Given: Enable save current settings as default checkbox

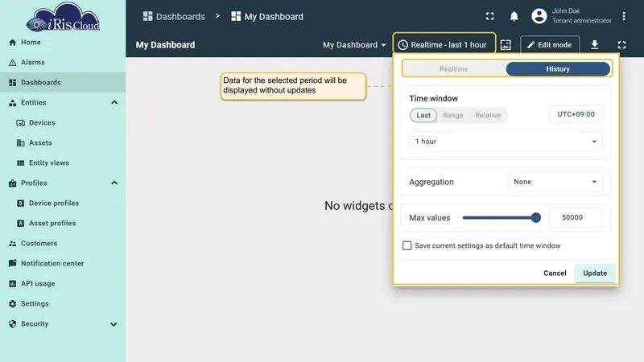Looking at the screenshot, I should pyautogui.click(x=407, y=245).
